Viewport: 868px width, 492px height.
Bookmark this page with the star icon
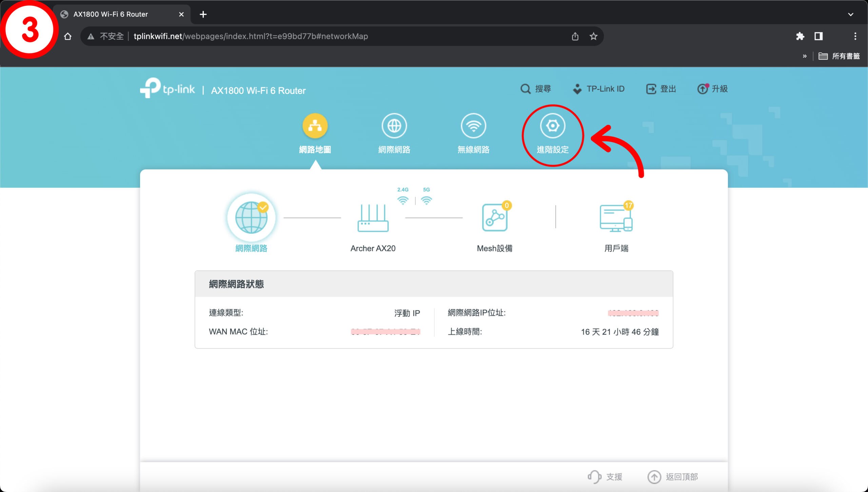(x=593, y=36)
